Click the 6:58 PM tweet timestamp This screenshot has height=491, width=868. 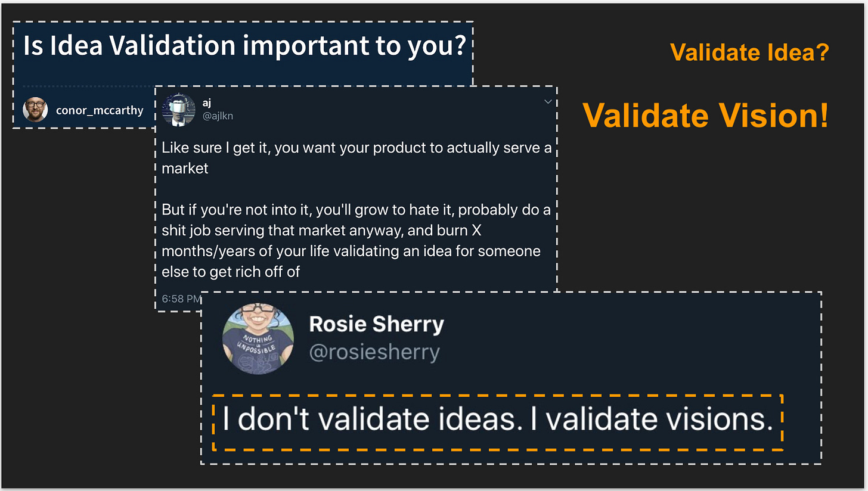pyautogui.click(x=181, y=298)
